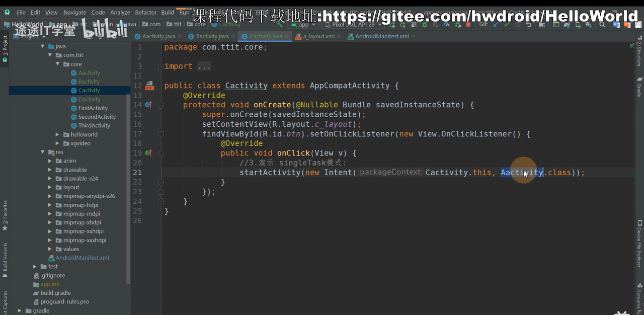
Task: Stop the running app with red square
Action: (x=468, y=24)
